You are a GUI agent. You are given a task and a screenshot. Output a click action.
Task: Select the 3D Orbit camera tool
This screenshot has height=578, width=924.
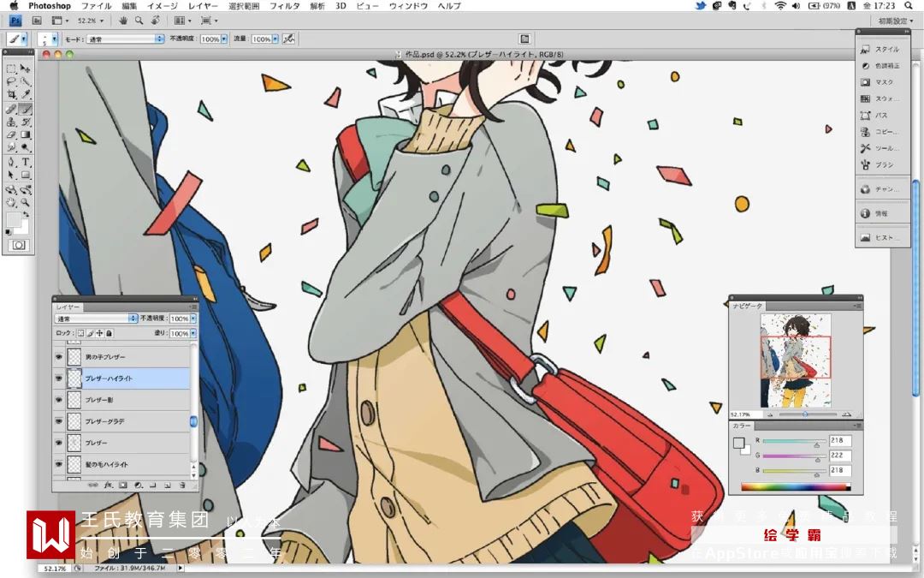tap(26, 190)
